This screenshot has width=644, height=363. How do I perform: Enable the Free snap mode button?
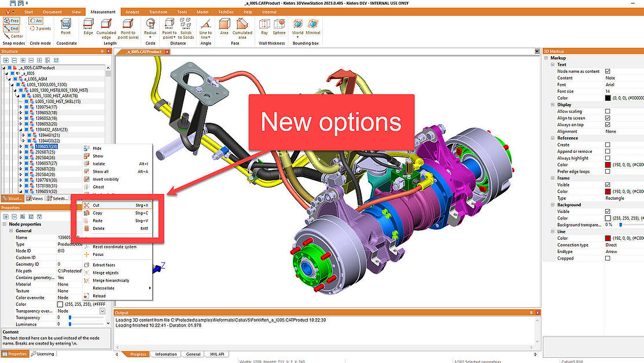(x=12, y=21)
